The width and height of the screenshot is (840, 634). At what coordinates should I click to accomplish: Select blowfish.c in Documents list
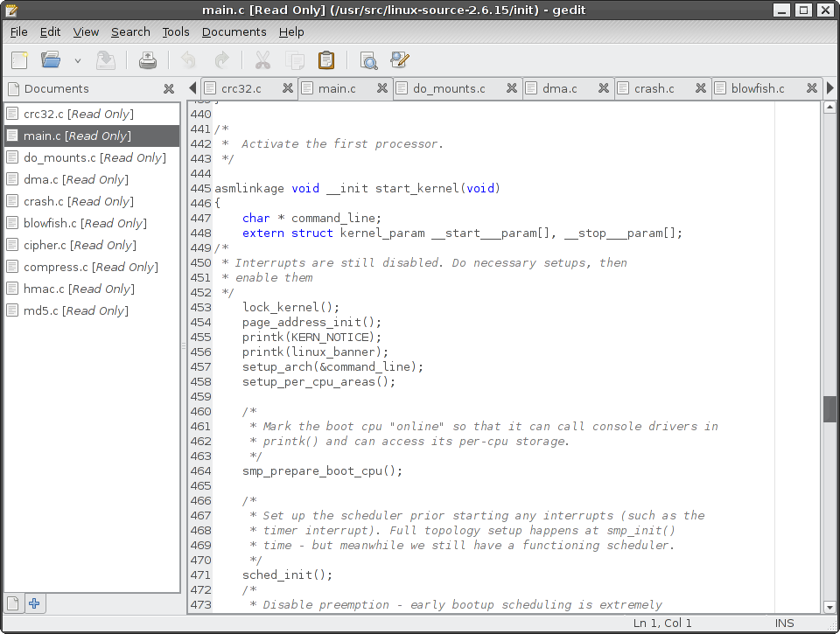[x=92, y=223]
